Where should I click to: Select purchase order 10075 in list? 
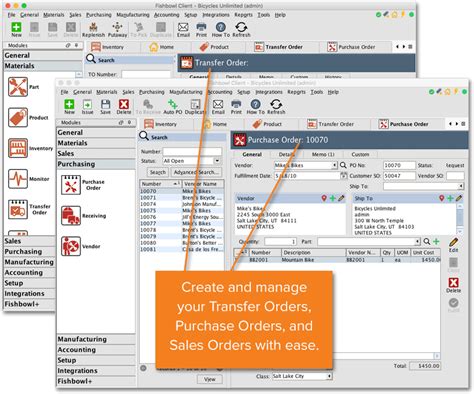tap(182, 211)
